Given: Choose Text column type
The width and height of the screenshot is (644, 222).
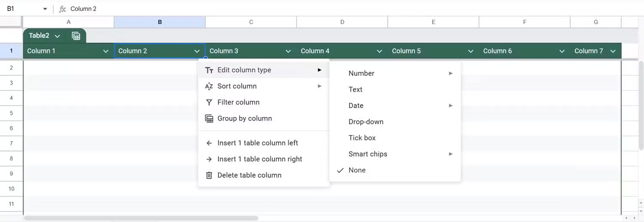Looking at the screenshot, I should pos(355,89).
